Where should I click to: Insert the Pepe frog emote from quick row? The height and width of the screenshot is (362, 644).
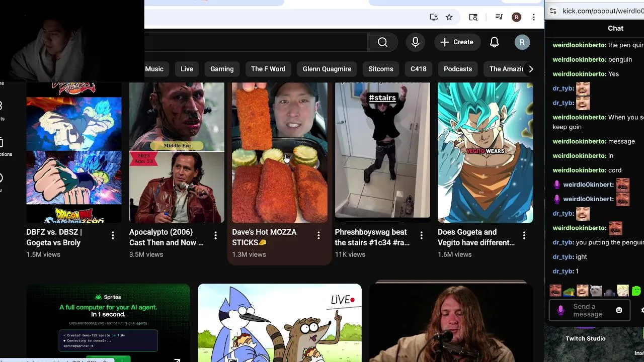tap(569, 291)
